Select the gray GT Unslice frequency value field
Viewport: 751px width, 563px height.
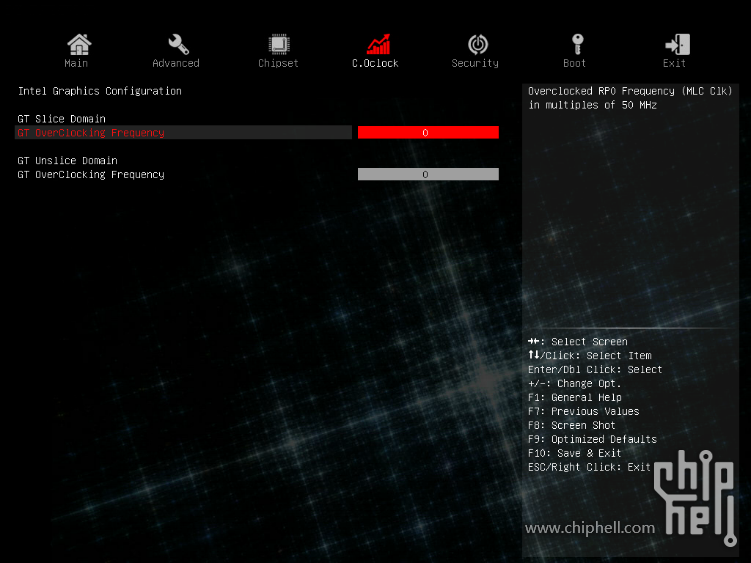[428, 174]
